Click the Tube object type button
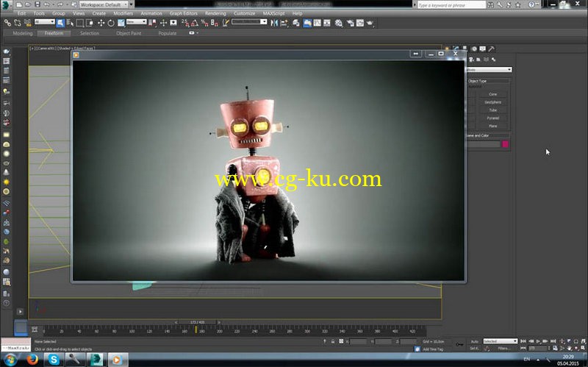Viewport: 588px width, 367px height. pos(492,110)
